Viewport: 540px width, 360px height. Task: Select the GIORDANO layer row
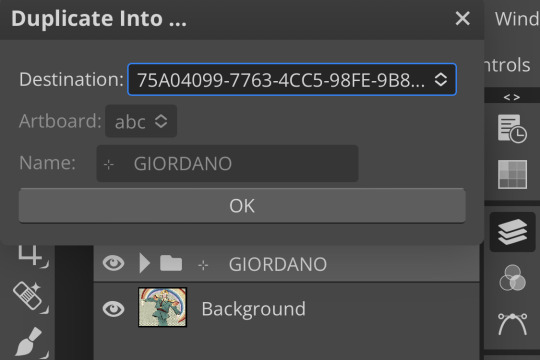[x=287, y=264]
